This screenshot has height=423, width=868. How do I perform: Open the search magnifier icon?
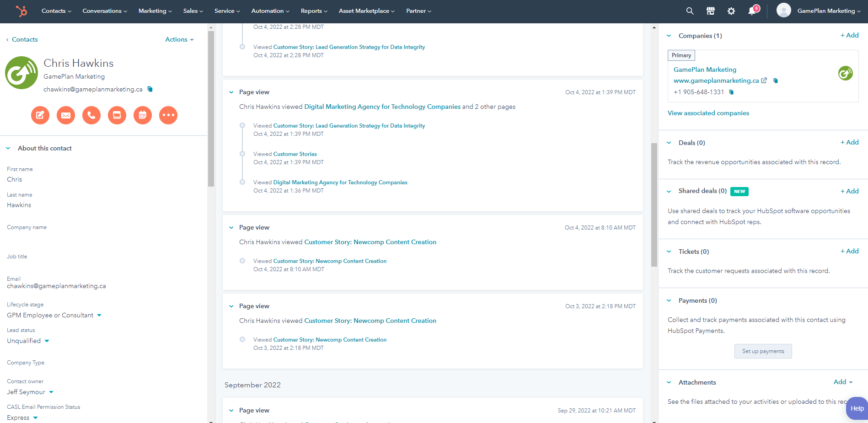(x=690, y=11)
